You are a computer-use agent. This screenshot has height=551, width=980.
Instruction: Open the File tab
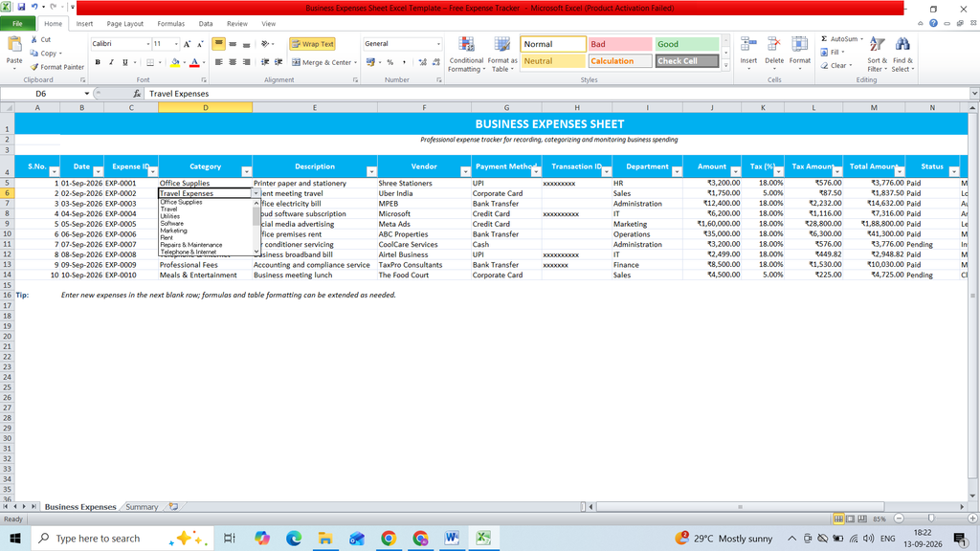point(17,24)
